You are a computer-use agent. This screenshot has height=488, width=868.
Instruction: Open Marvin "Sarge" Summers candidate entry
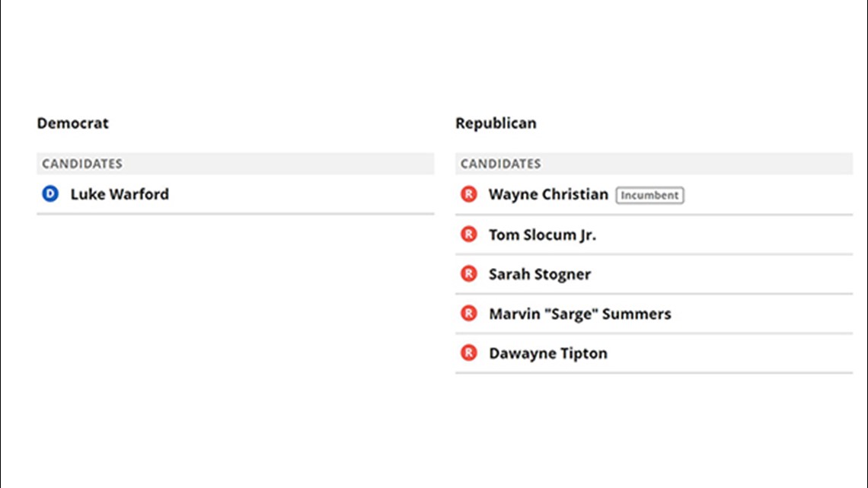(579, 314)
